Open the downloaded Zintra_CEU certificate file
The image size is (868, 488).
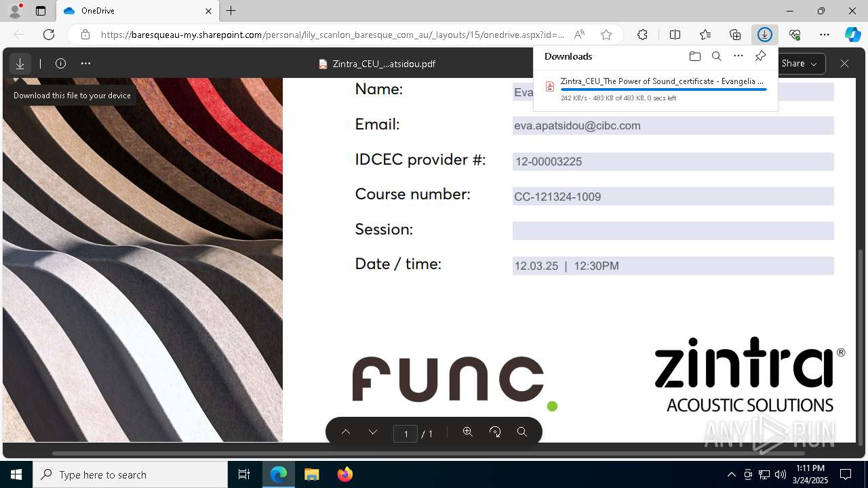(662, 81)
